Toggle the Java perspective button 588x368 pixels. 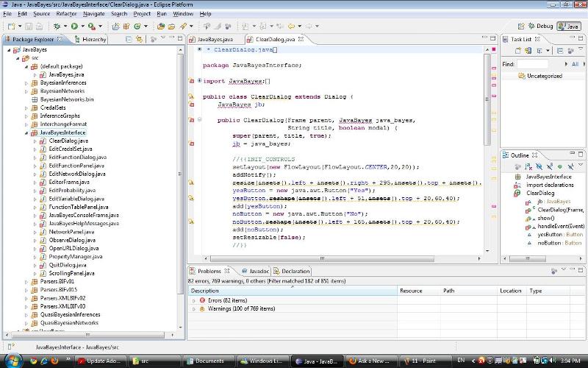[x=569, y=26]
